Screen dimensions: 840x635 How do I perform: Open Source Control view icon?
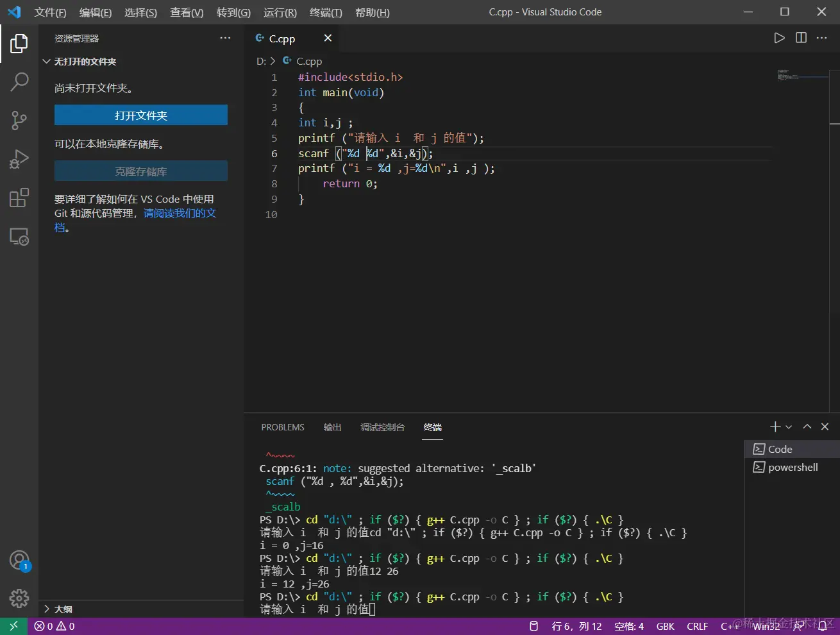(x=19, y=120)
